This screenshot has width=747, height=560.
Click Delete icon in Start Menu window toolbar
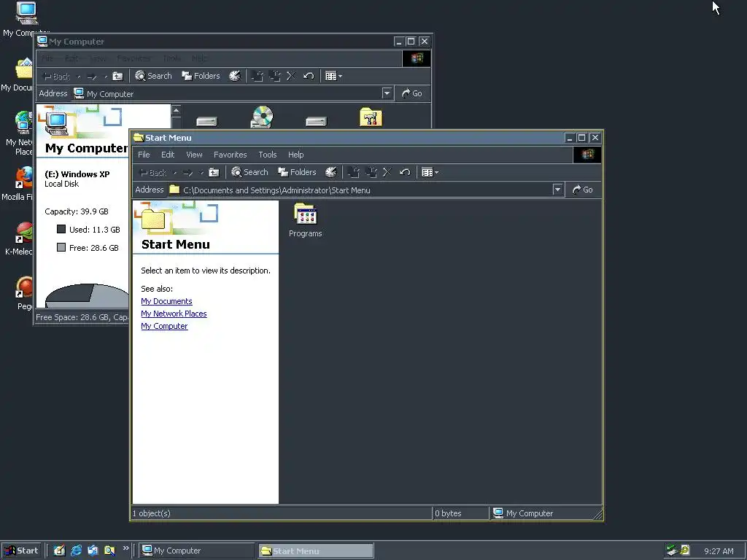[x=387, y=172]
